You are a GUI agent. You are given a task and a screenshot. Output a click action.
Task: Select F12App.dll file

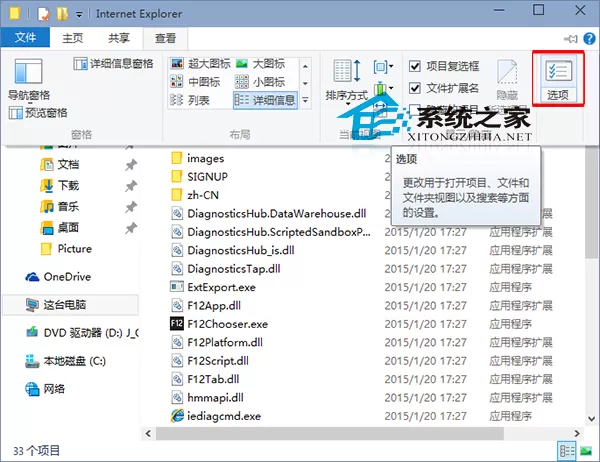point(206,305)
